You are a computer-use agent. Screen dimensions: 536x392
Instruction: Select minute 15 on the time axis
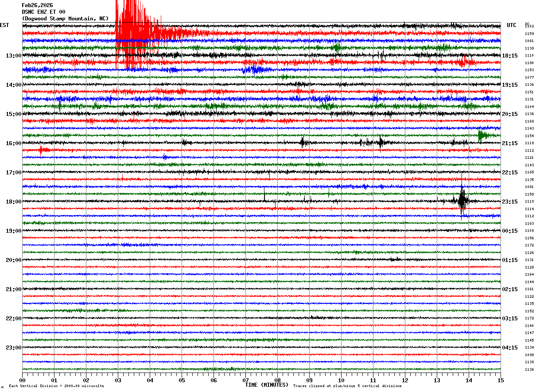(501, 380)
